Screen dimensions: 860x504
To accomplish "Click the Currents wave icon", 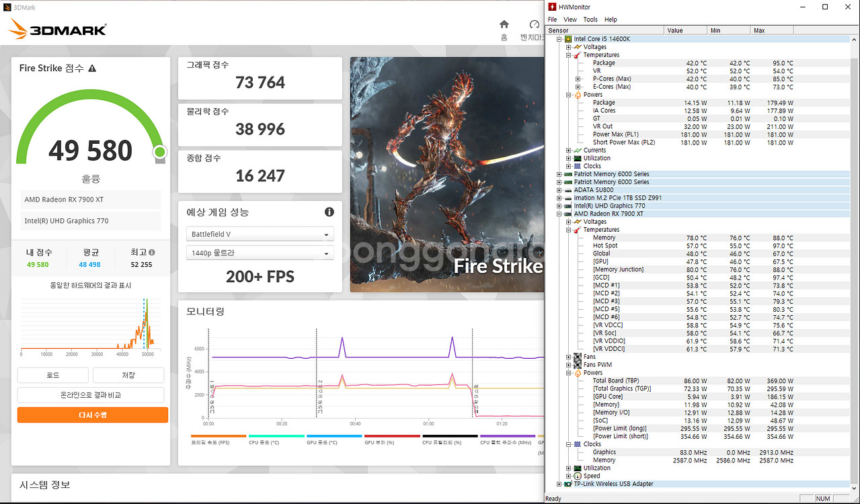I will 578,151.
